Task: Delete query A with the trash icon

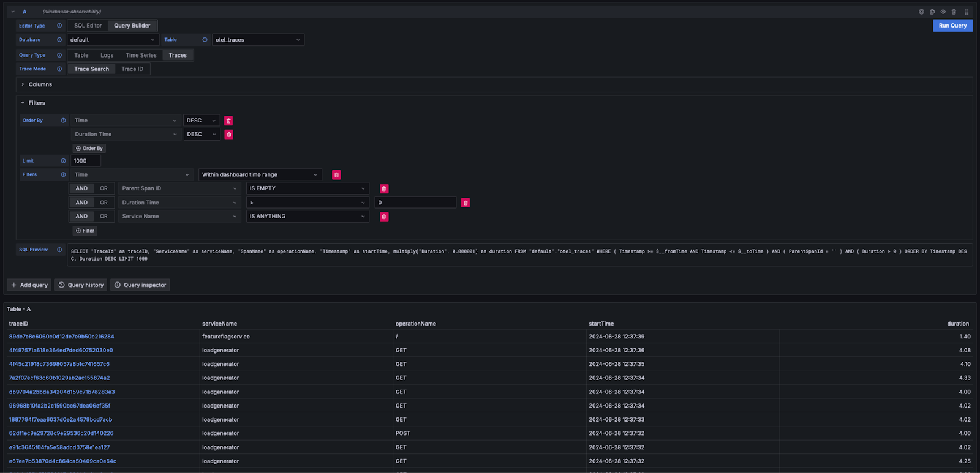Action: click(954, 12)
